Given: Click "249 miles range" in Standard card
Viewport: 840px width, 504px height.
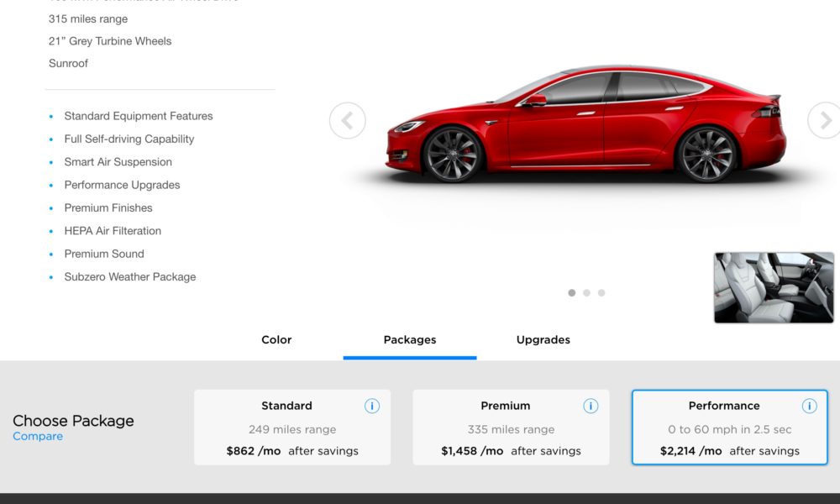Looking at the screenshot, I should point(292,429).
